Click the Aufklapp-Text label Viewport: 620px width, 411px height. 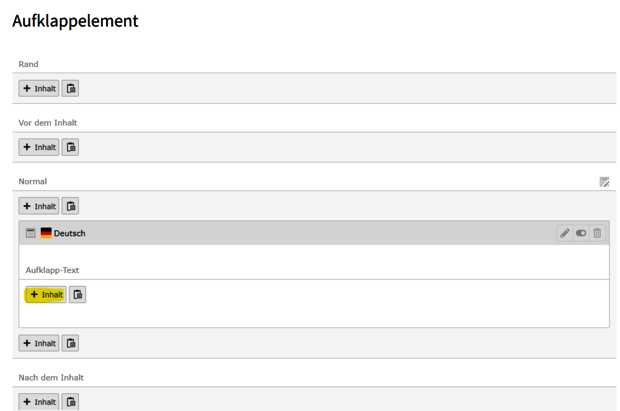[52, 270]
